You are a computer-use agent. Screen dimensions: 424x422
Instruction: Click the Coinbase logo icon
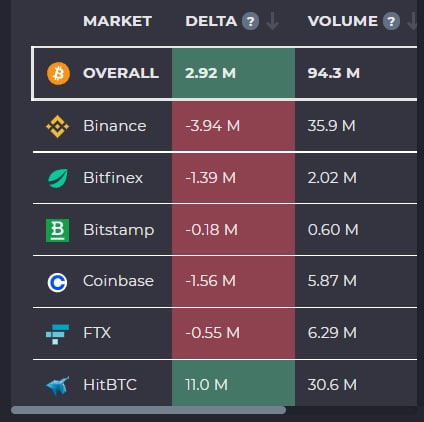pyautogui.click(x=57, y=282)
